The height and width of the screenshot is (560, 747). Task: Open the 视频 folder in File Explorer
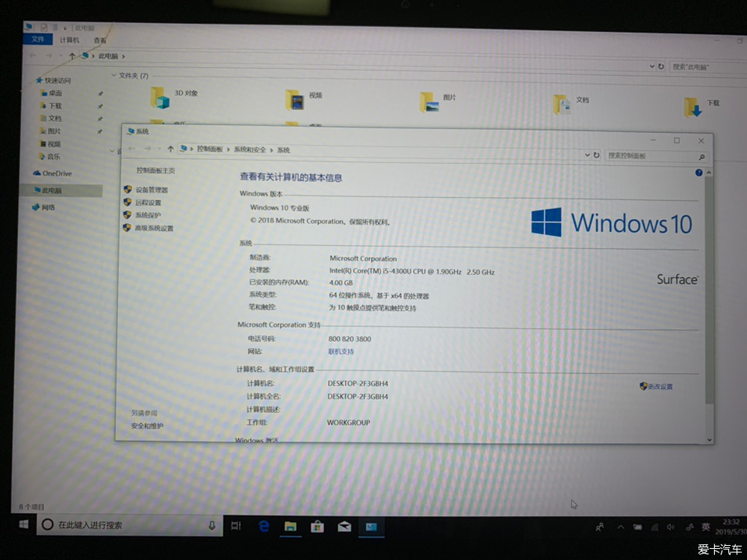304,99
